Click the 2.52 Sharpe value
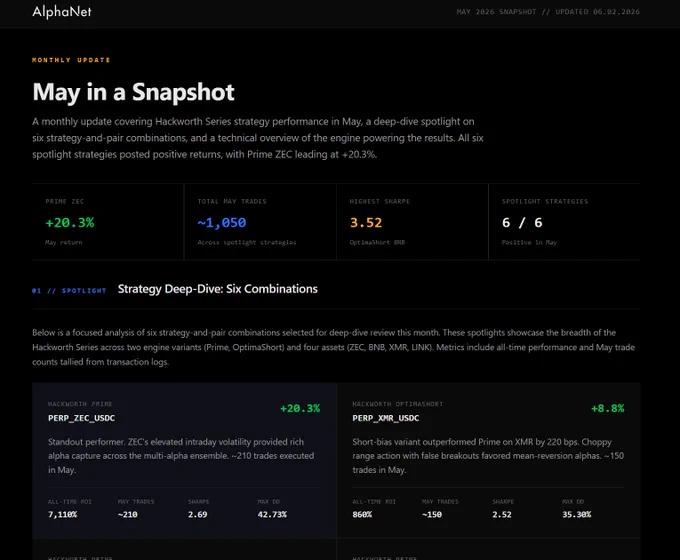 click(x=502, y=514)
